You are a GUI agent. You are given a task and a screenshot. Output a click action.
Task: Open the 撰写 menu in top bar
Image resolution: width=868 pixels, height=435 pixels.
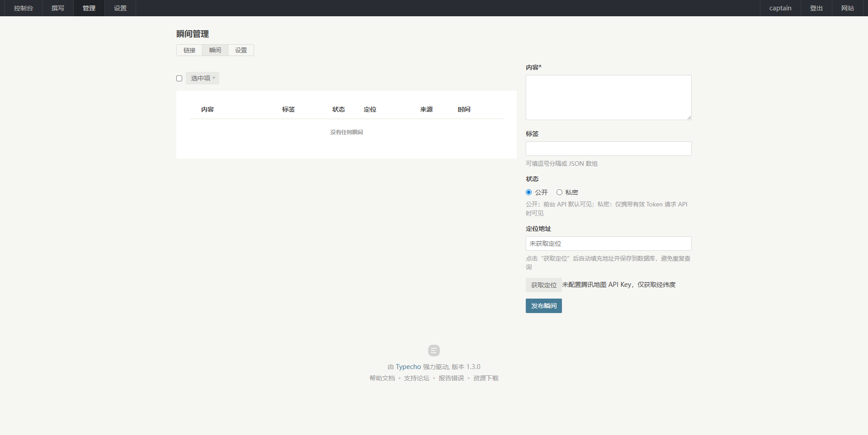(x=58, y=8)
